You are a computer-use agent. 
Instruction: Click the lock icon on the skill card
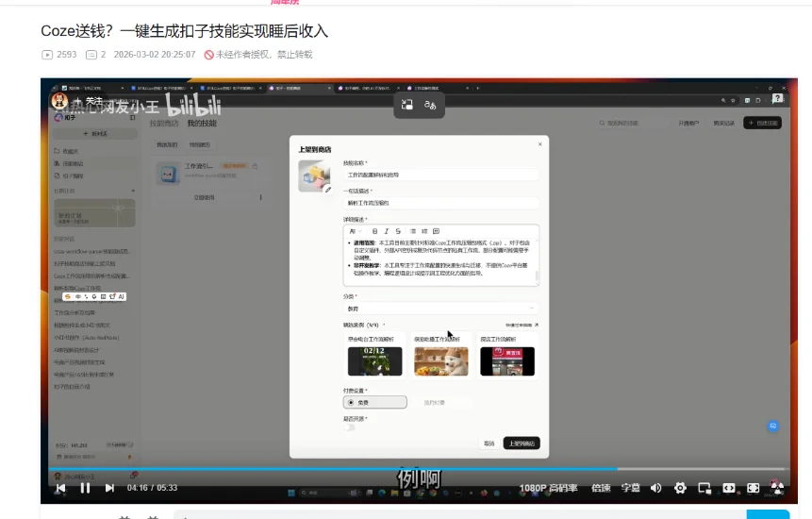pyautogui.click(x=255, y=166)
